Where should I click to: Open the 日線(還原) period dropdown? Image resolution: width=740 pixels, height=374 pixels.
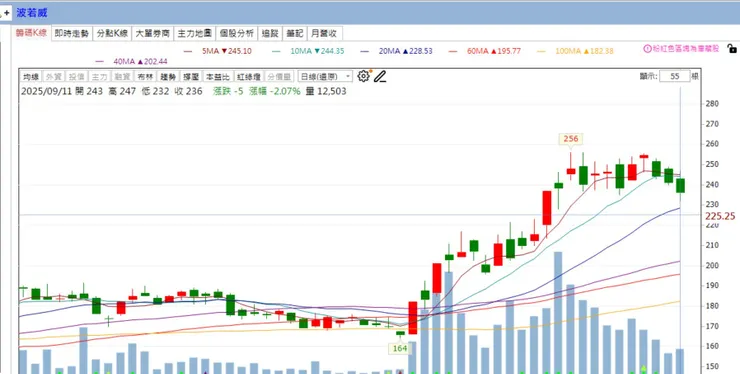pos(325,76)
